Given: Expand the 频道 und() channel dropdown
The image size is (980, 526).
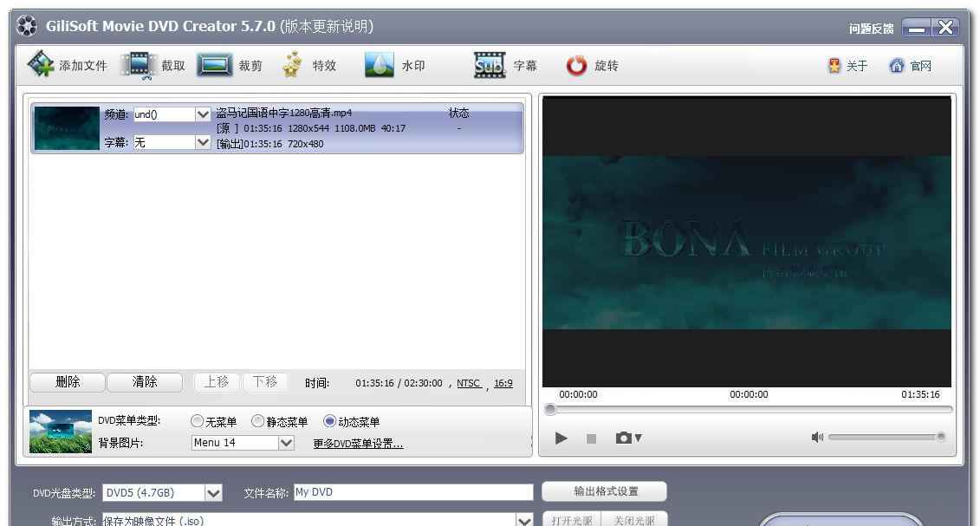Looking at the screenshot, I should (x=203, y=114).
